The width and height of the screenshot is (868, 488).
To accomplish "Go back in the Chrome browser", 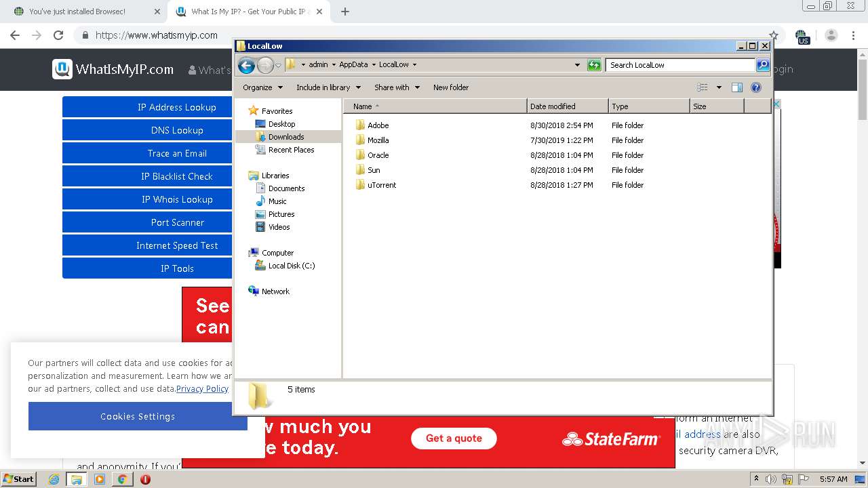I will (x=15, y=35).
